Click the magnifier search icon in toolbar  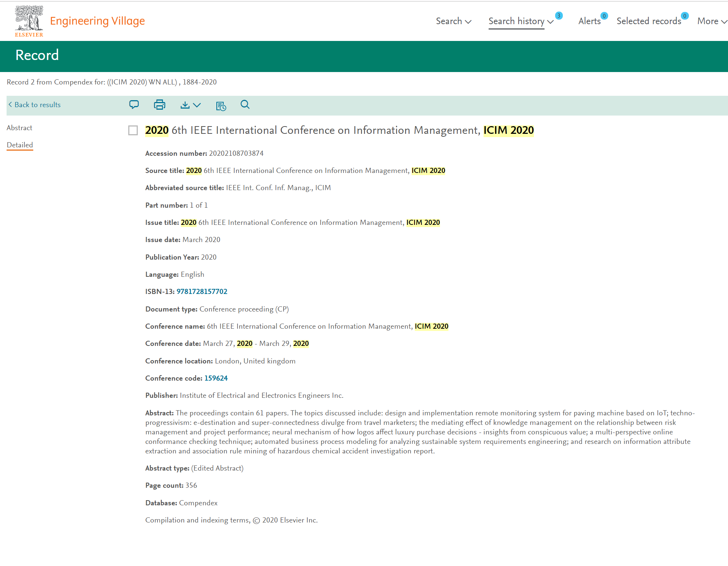pos(245,105)
